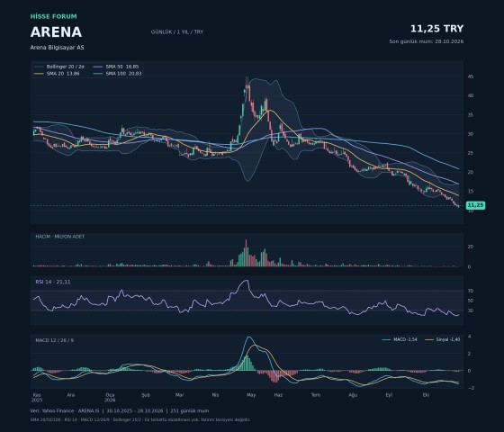Click the Arena Bilgisayar AS company name
The image size is (504, 432).
[58, 47]
